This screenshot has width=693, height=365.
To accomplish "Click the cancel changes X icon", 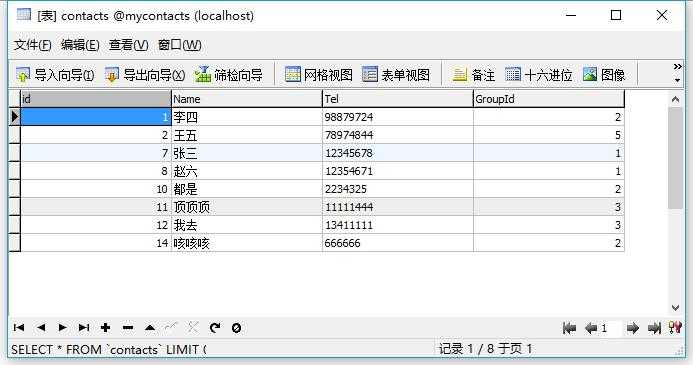I will 193,327.
